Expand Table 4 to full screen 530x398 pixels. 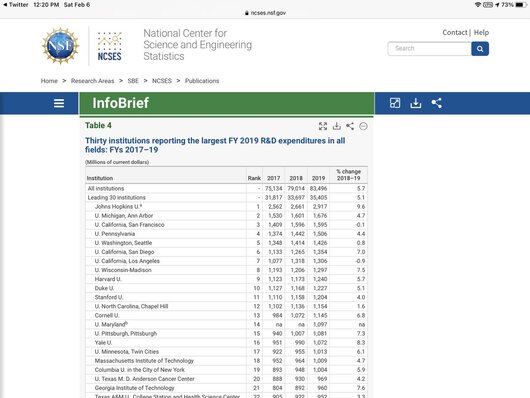[323, 126]
